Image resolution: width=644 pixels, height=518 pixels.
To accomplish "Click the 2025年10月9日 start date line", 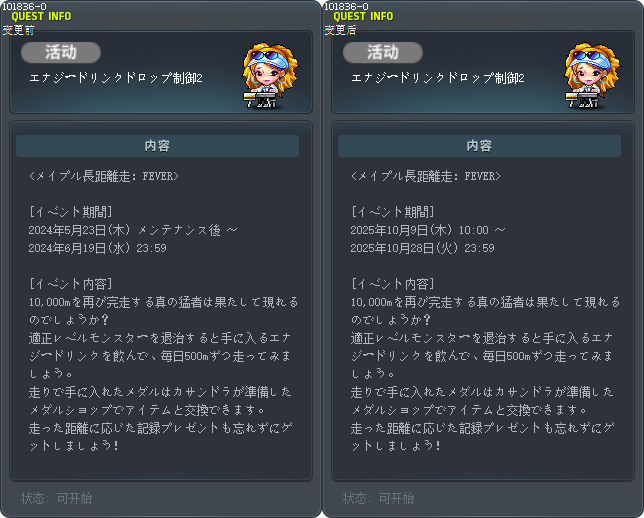I will 428,230.
